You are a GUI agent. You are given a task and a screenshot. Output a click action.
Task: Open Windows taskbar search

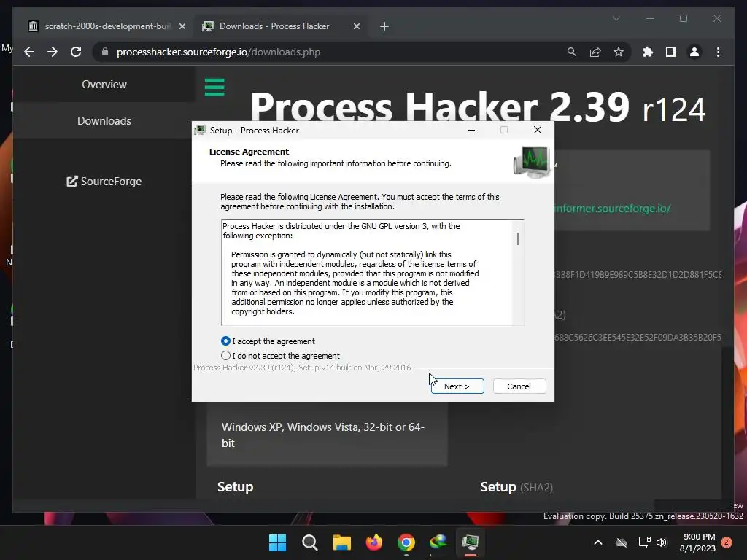click(309, 542)
